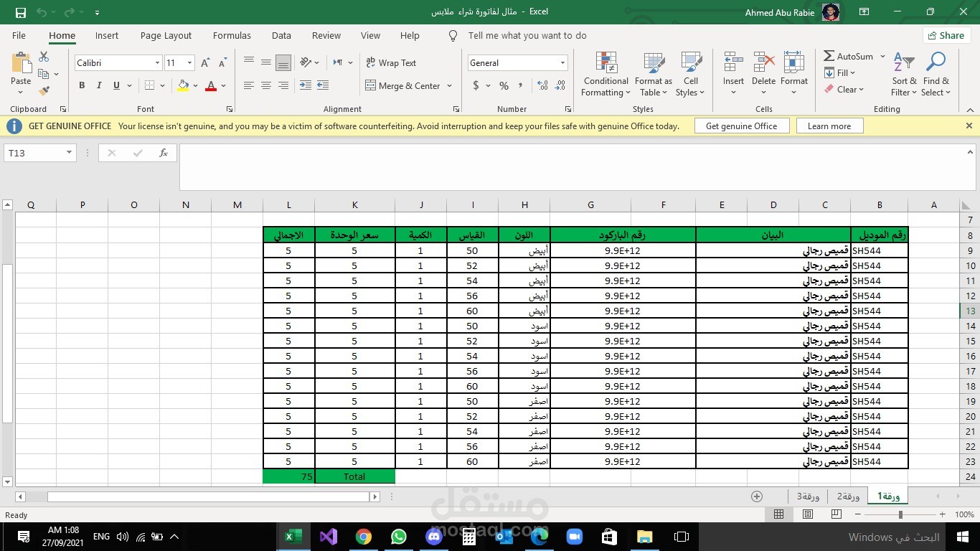980x551 pixels.
Task: Click the Learn more link in warning bar
Action: pyautogui.click(x=829, y=126)
